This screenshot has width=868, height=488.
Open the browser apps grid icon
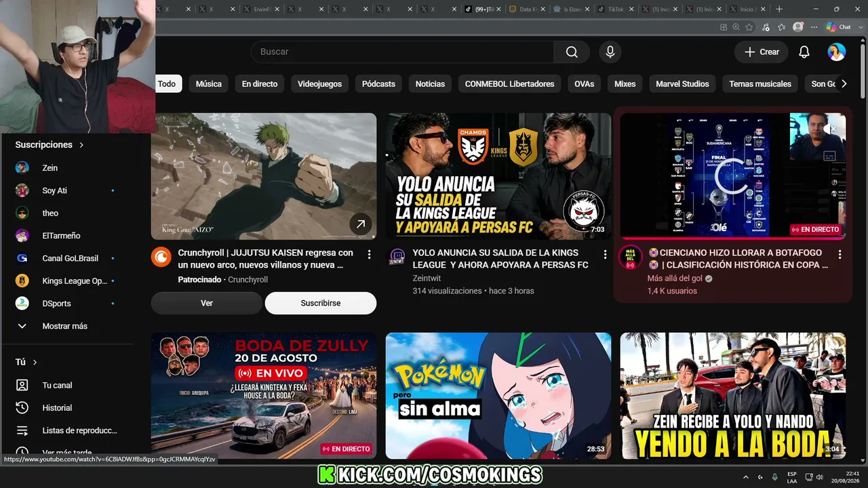[723, 27]
